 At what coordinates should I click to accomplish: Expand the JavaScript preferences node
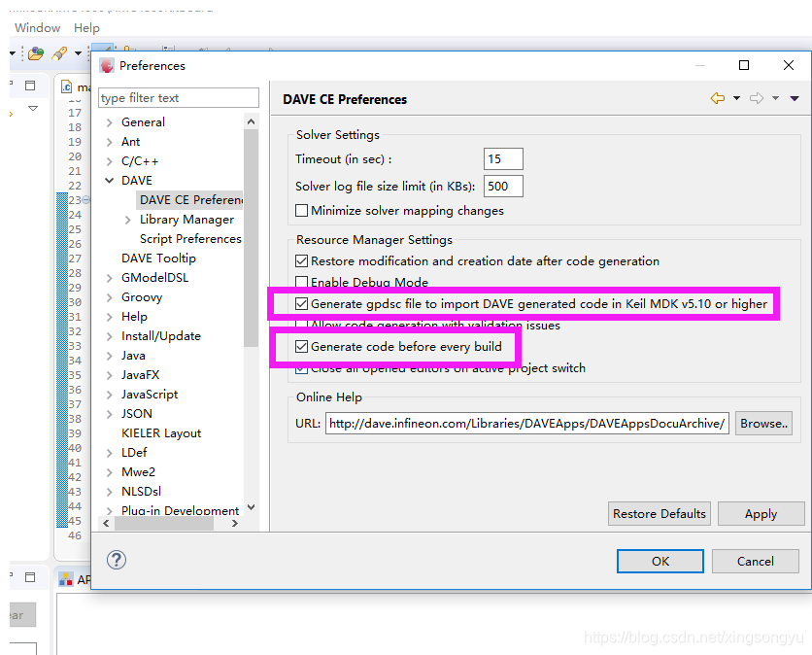point(109,395)
